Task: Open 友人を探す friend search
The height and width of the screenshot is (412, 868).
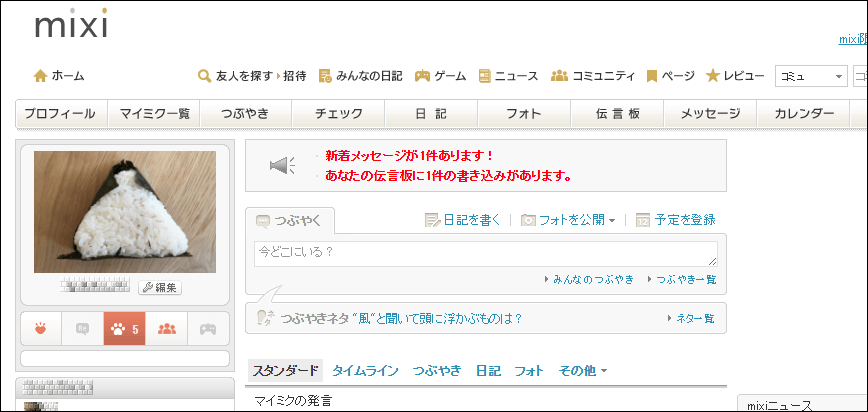Action: pyautogui.click(x=243, y=76)
